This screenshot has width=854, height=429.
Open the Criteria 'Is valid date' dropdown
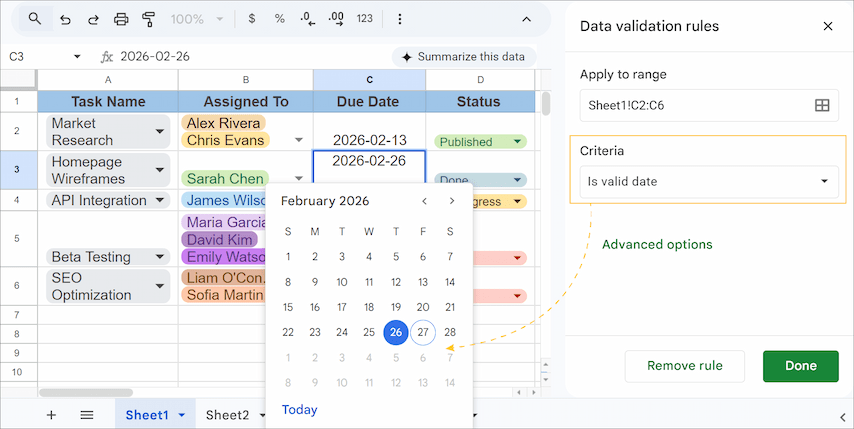coord(709,181)
